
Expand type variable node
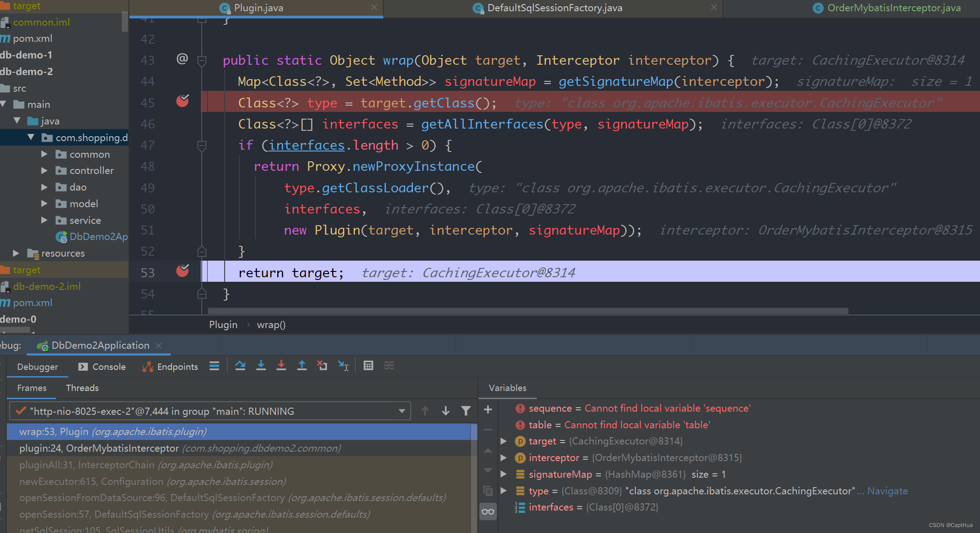tap(504, 491)
